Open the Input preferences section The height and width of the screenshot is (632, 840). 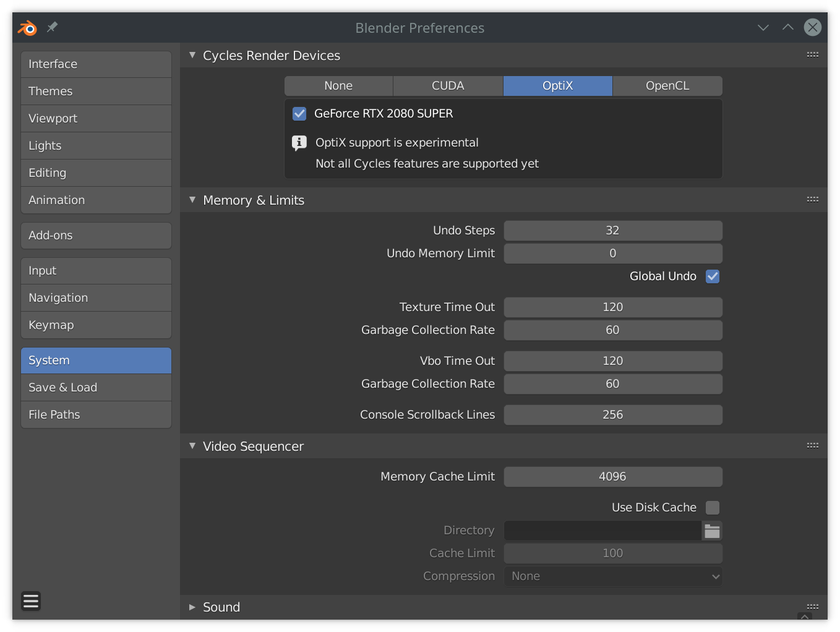point(96,271)
